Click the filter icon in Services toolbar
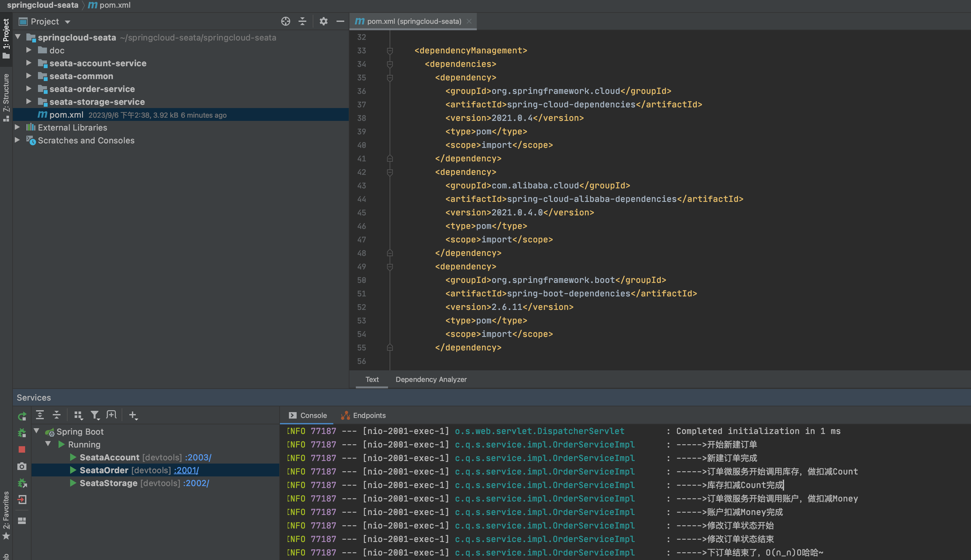 (95, 415)
